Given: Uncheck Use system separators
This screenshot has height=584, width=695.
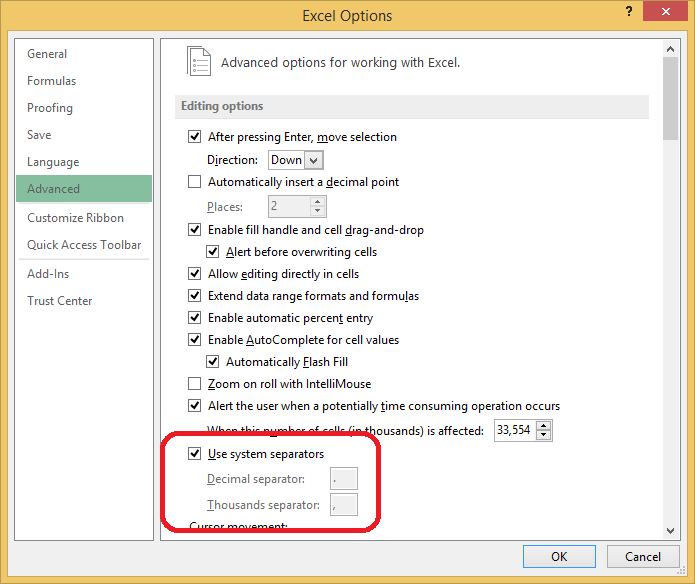Looking at the screenshot, I should (x=195, y=454).
